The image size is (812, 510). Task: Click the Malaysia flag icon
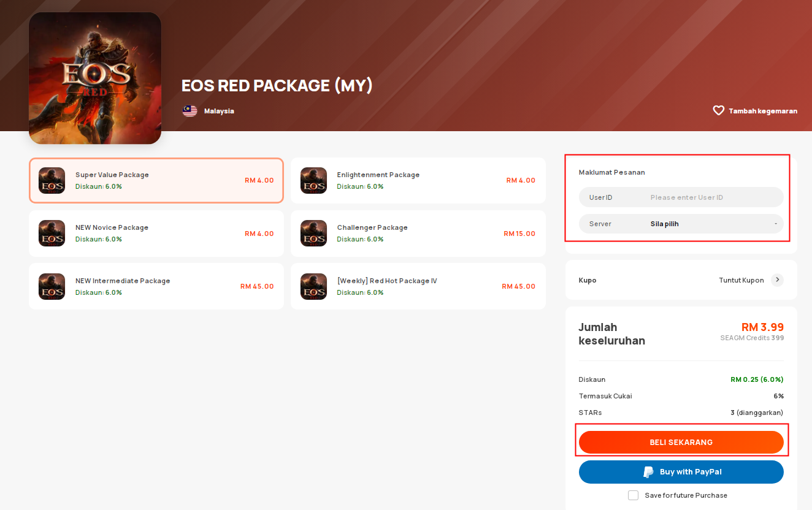click(x=190, y=111)
